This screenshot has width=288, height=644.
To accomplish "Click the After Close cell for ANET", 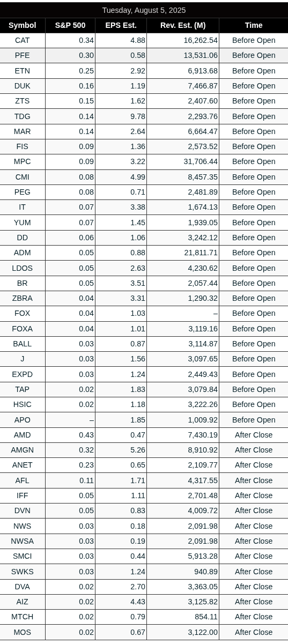I will [x=254, y=465].
